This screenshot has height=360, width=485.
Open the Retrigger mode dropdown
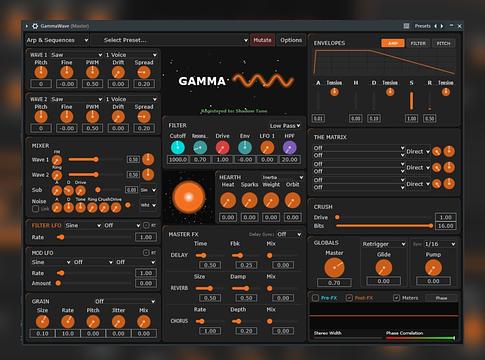[384, 244]
